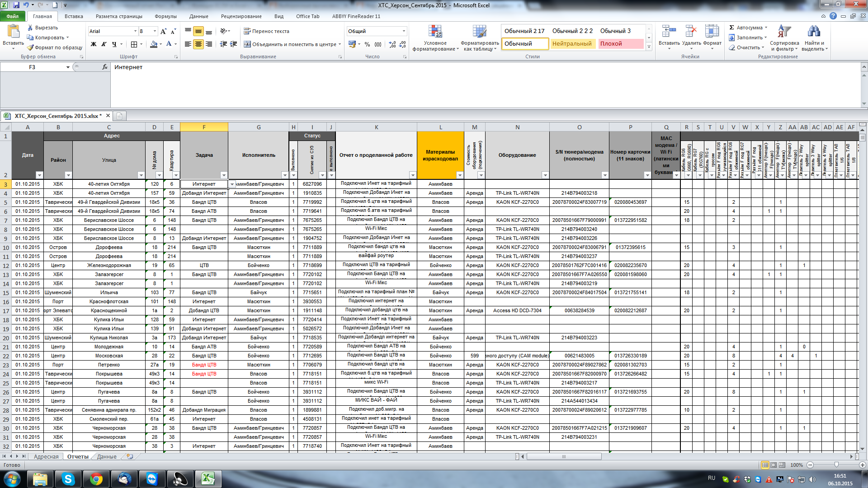Open the Файл tab

[13, 16]
